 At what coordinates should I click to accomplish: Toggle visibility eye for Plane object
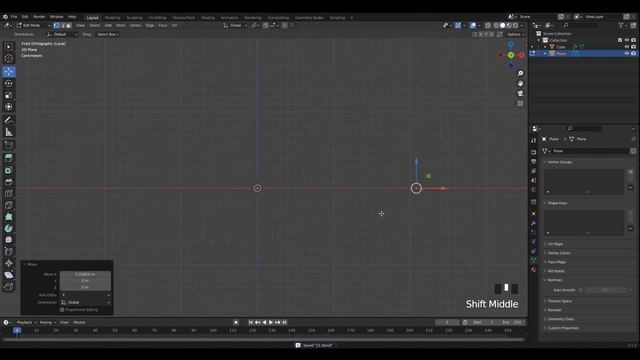click(627, 53)
